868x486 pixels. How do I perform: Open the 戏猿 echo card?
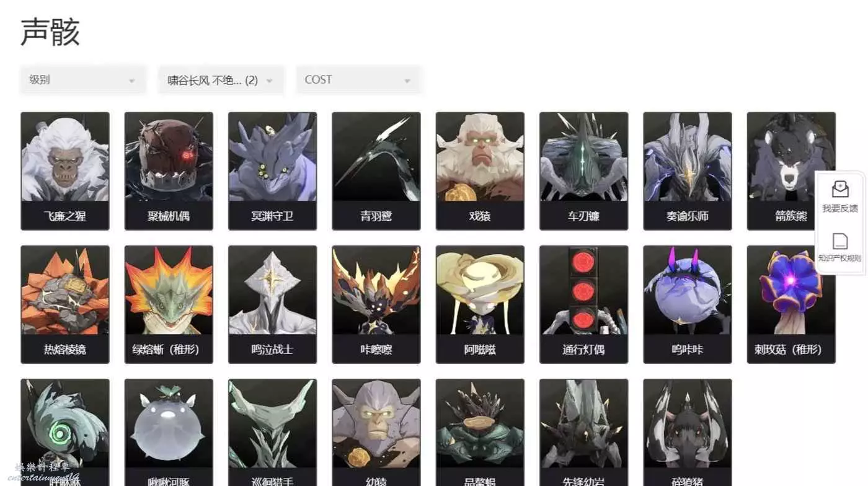pyautogui.click(x=480, y=171)
